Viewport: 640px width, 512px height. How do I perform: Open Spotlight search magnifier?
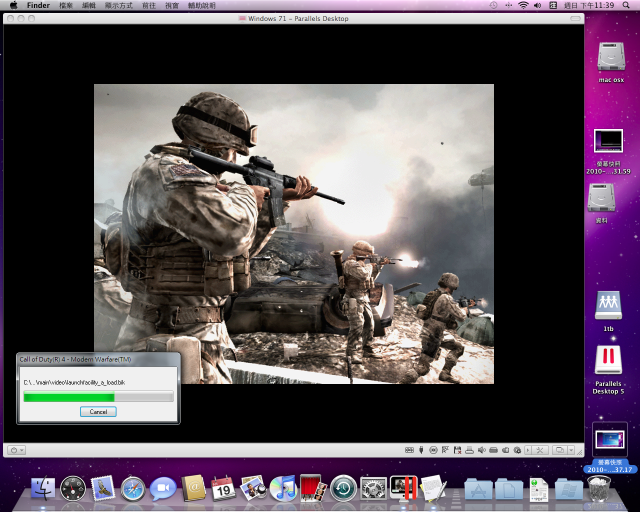626,5
